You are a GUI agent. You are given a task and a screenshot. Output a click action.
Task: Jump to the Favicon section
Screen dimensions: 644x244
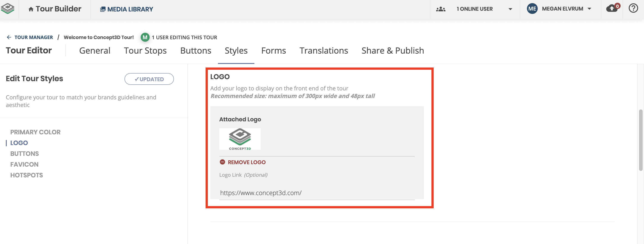tap(24, 164)
